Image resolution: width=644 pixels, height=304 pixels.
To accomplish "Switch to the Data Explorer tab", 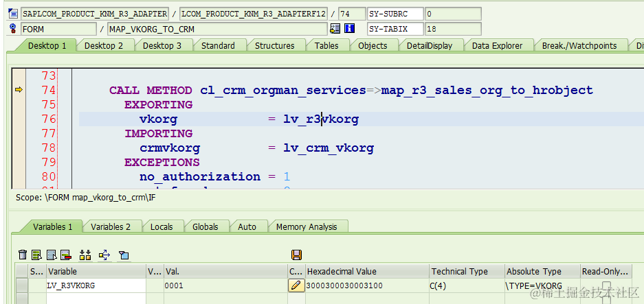I will [x=497, y=45].
